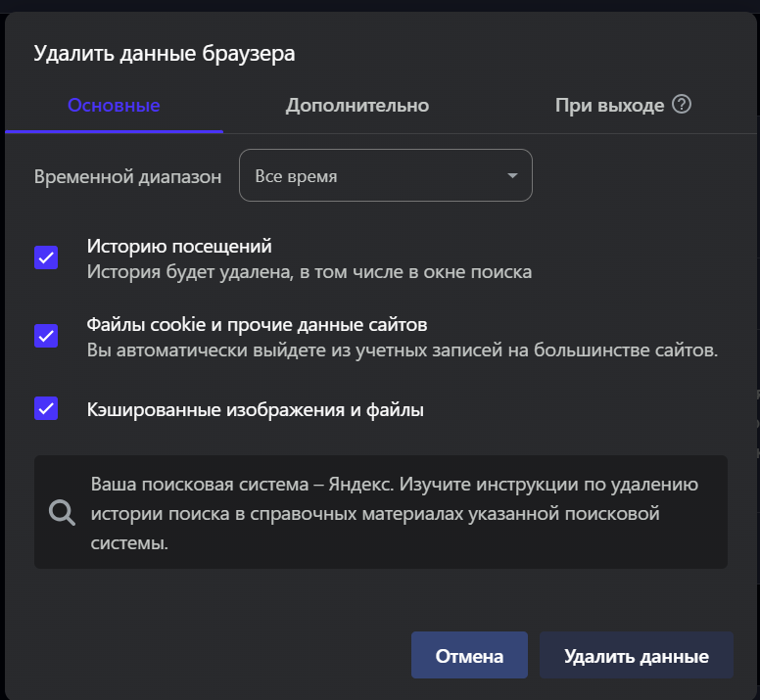Switch to the Основные tab
This screenshot has width=760, height=700.
[114, 106]
